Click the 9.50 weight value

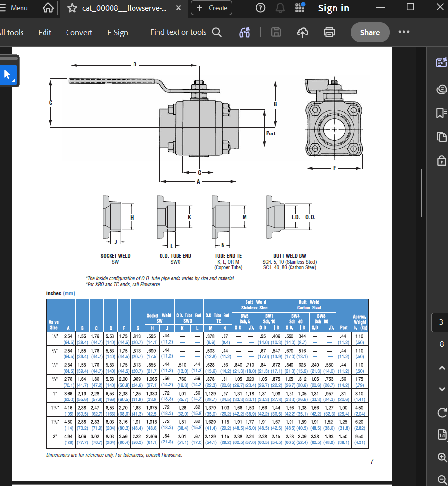359,436
